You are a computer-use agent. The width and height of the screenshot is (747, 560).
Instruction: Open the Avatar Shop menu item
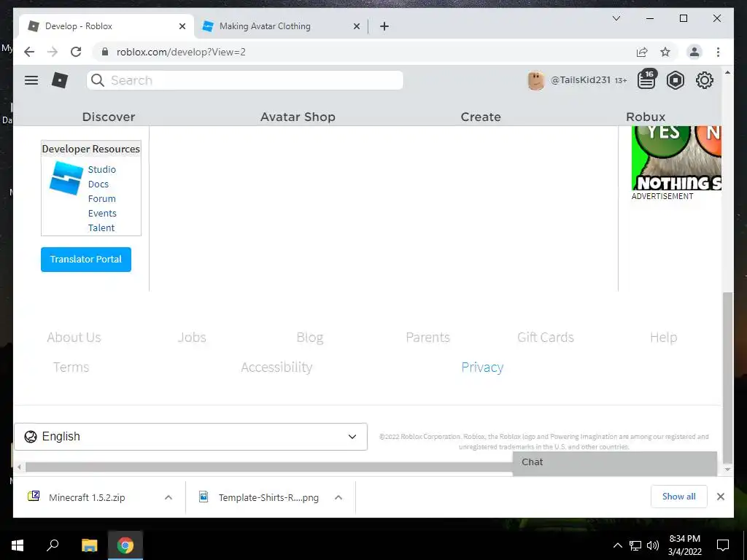[298, 117]
